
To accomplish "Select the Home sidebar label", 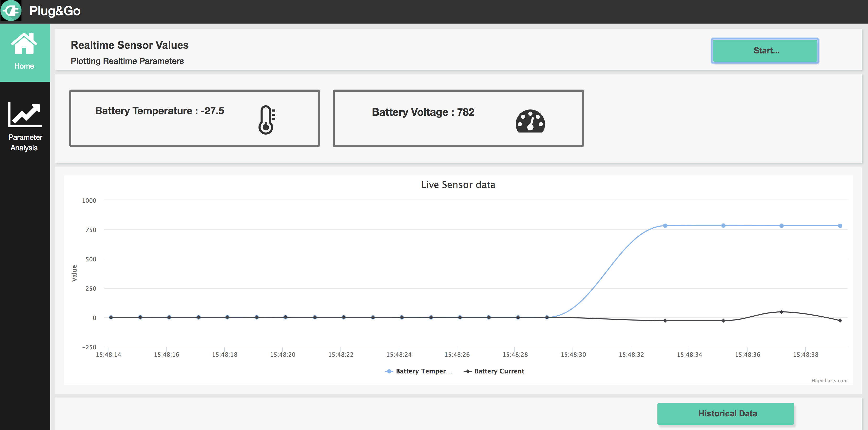I will 24,66.
